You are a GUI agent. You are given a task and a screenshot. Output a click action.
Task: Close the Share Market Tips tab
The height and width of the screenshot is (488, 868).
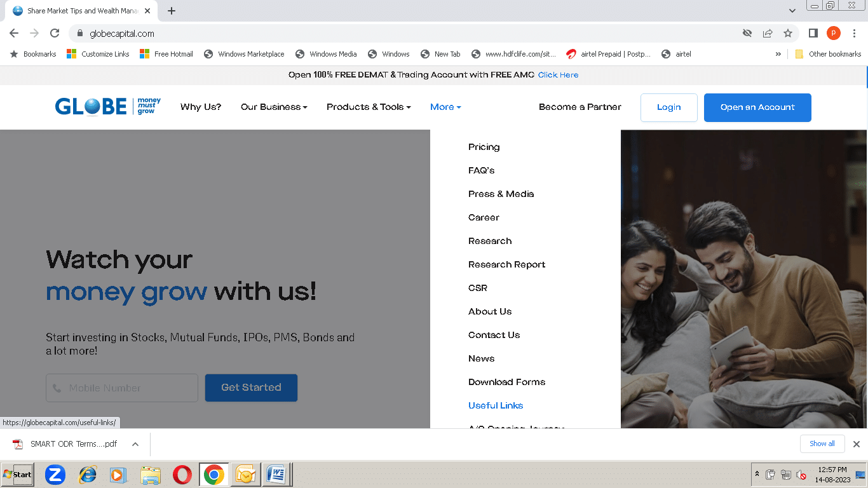click(x=147, y=11)
